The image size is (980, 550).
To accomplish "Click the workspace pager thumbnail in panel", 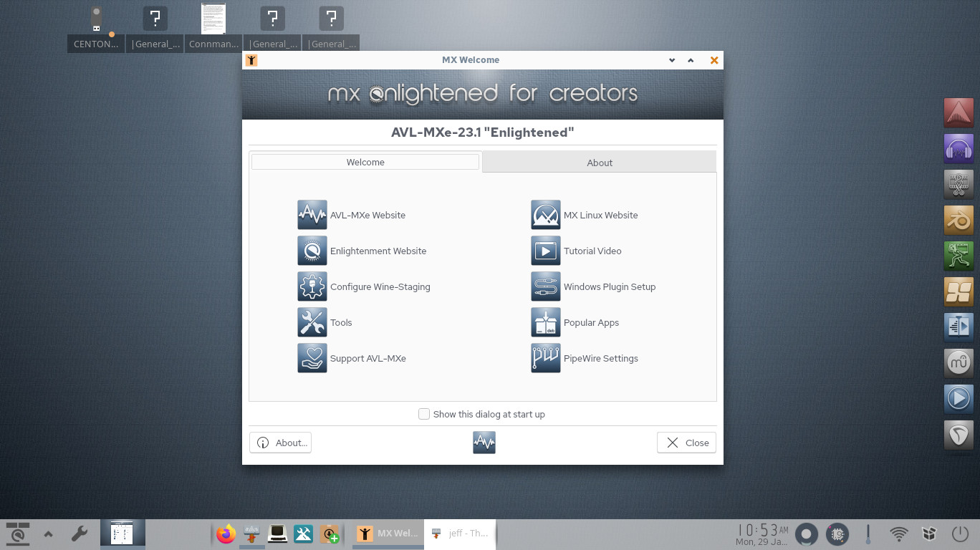I will 123,534.
